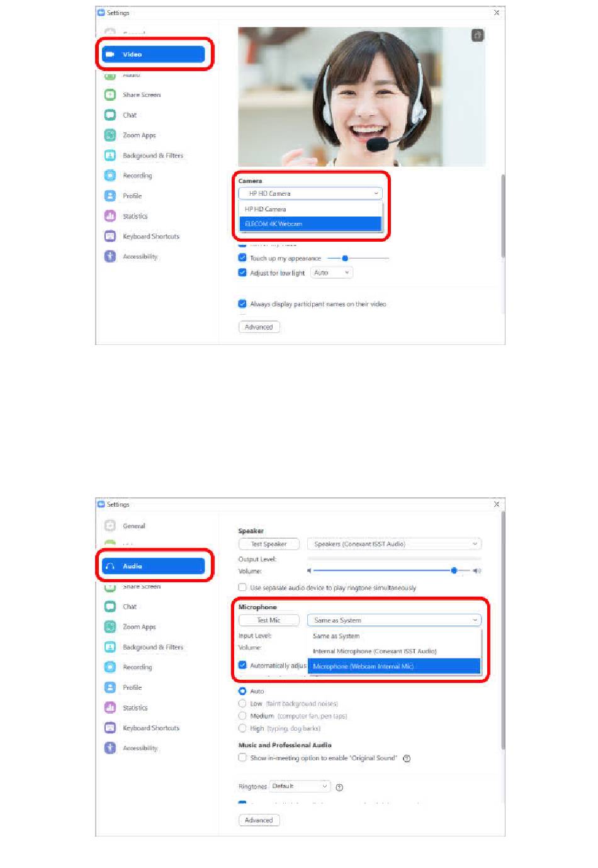Click Touch up my appearance slider
598x868 pixels.
[x=358, y=258]
